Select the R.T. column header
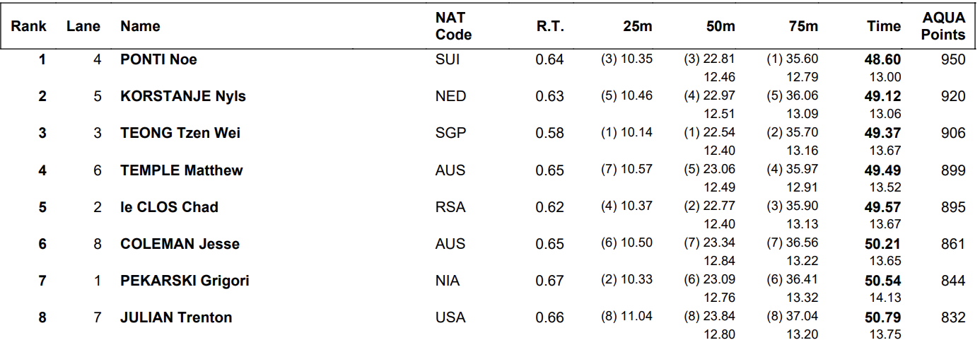This screenshot has width=980, height=345. (550, 26)
